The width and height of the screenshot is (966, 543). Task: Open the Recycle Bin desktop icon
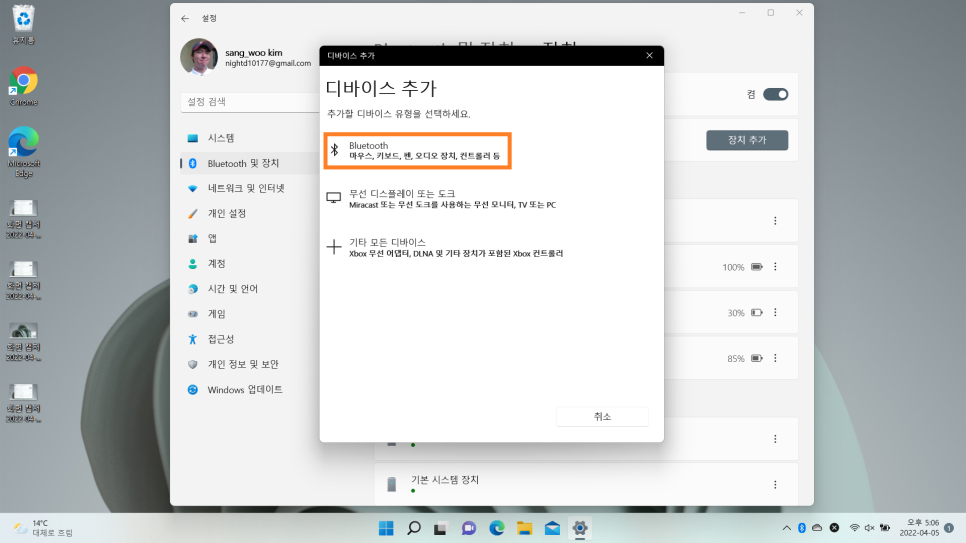(23, 25)
